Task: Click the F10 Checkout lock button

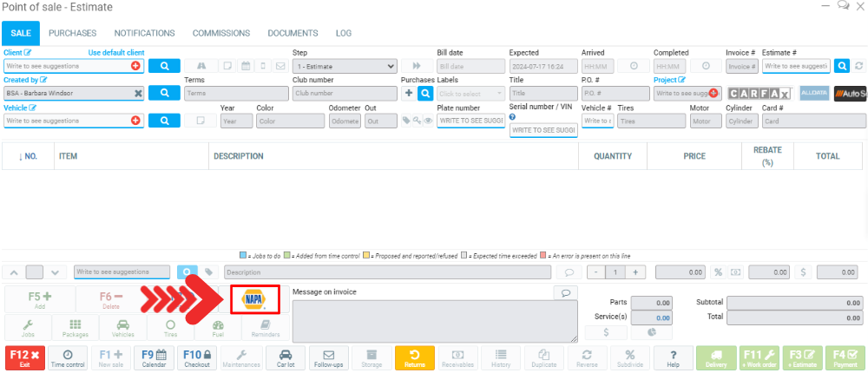Action: click(197, 358)
